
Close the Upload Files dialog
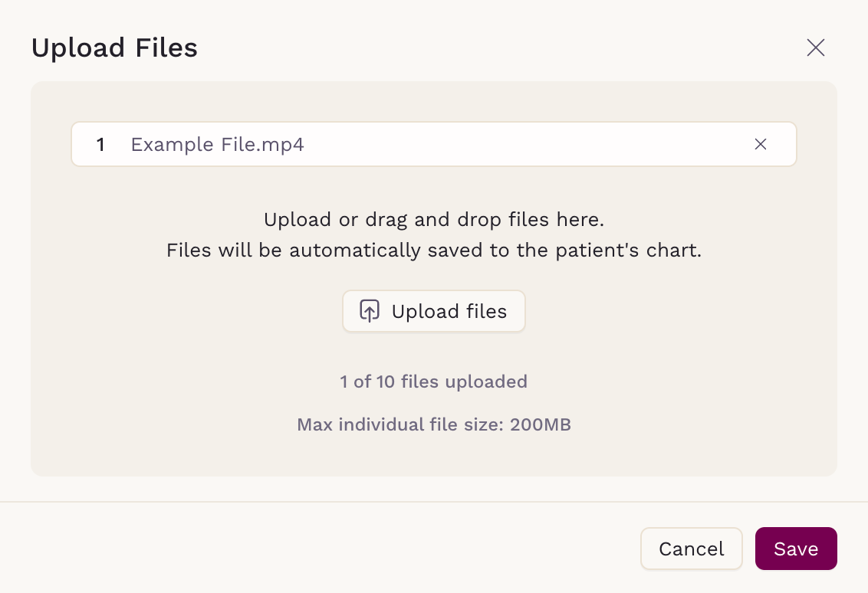(815, 48)
